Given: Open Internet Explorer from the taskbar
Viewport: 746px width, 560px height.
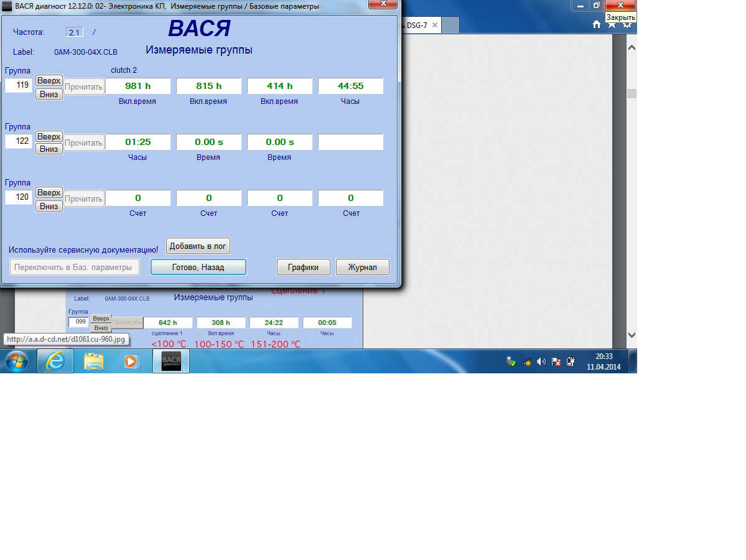Looking at the screenshot, I should pyautogui.click(x=55, y=361).
